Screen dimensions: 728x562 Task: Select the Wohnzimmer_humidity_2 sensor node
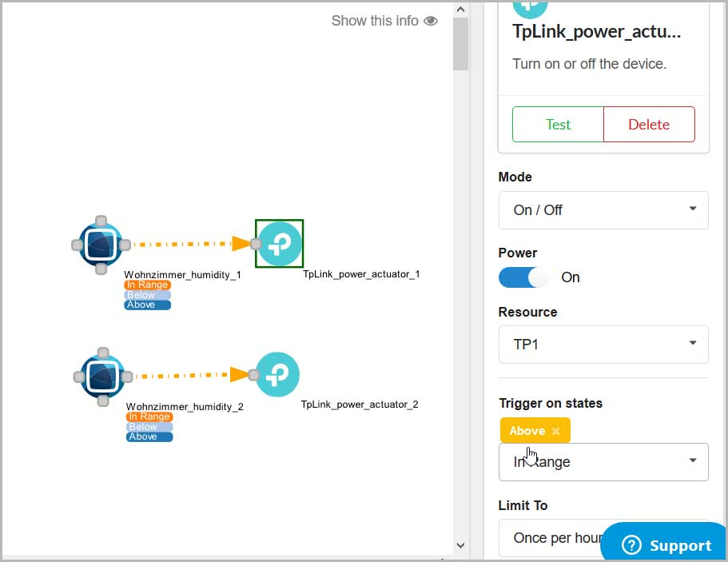point(102,377)
